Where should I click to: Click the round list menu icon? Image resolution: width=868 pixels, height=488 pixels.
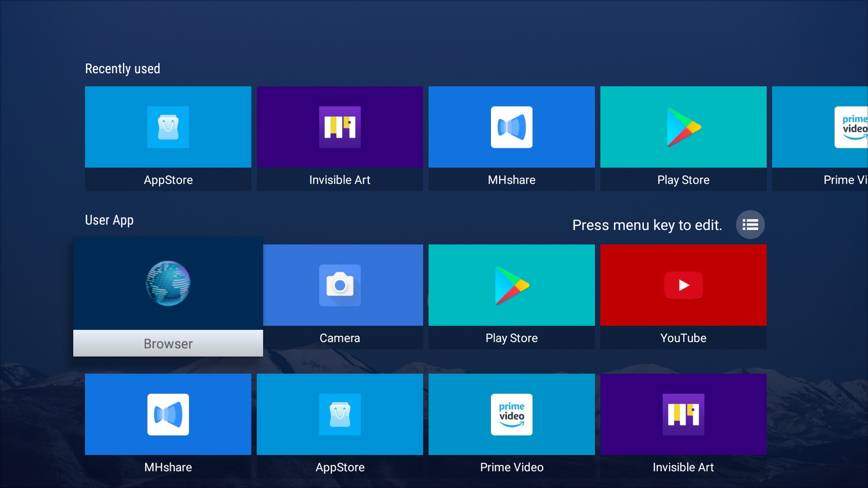[750, 224]
